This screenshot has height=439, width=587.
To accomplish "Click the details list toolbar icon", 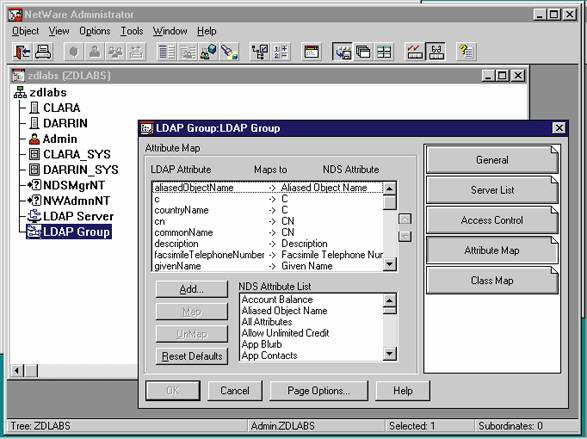I will point(167,52).
